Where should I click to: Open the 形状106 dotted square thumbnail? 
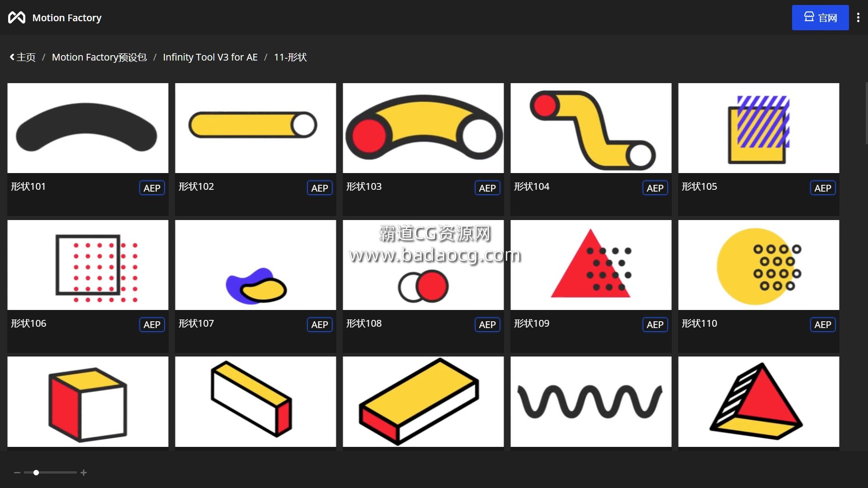pos(88,265)
